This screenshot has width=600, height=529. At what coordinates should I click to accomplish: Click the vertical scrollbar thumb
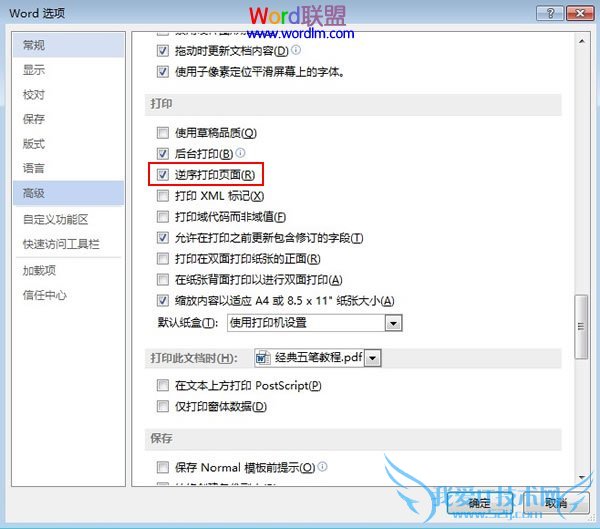[x=582, y=327]
